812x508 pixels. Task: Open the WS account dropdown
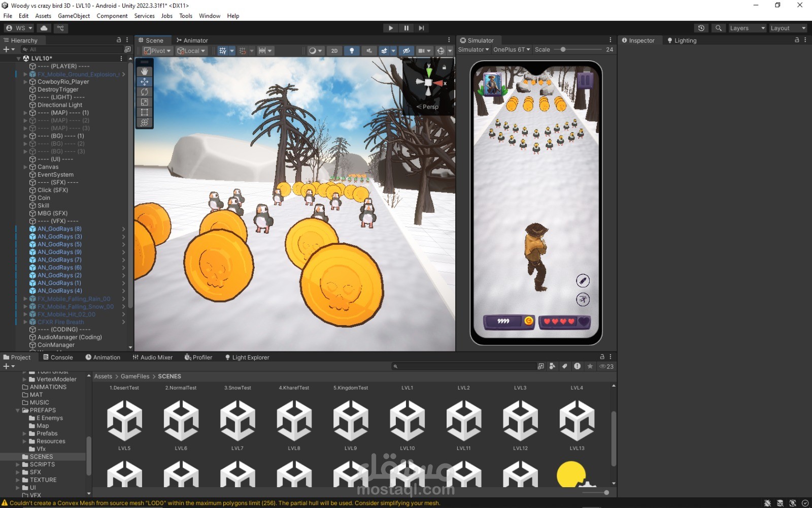click(19, 28)
